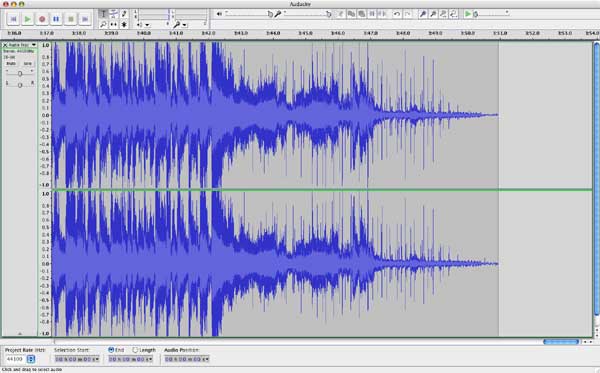600x373 pixels.
Task: Click the Zoom Out magnifier icon
Action: (x=433, y=14)
